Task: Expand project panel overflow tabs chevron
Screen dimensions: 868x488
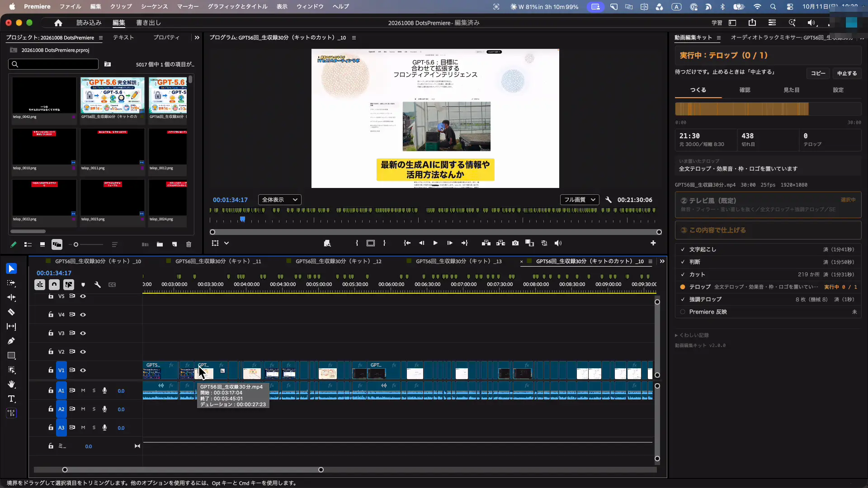Action: pos(197,38)
